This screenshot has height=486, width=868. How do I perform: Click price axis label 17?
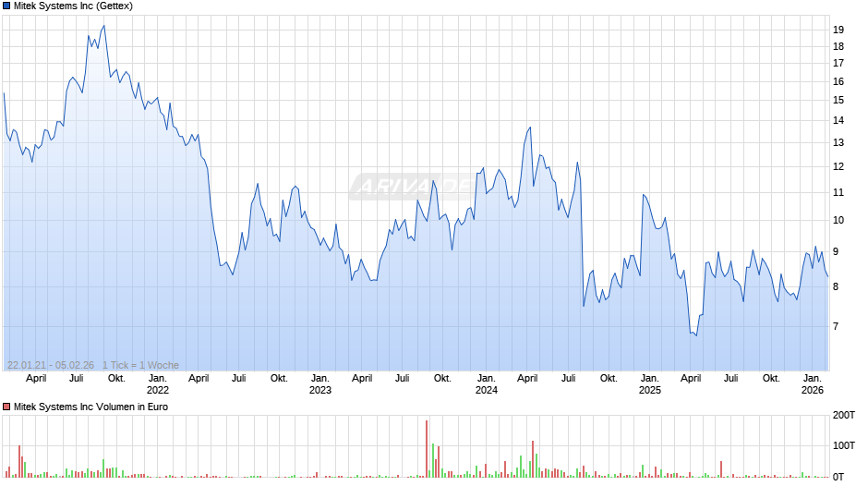coord(838,63)
